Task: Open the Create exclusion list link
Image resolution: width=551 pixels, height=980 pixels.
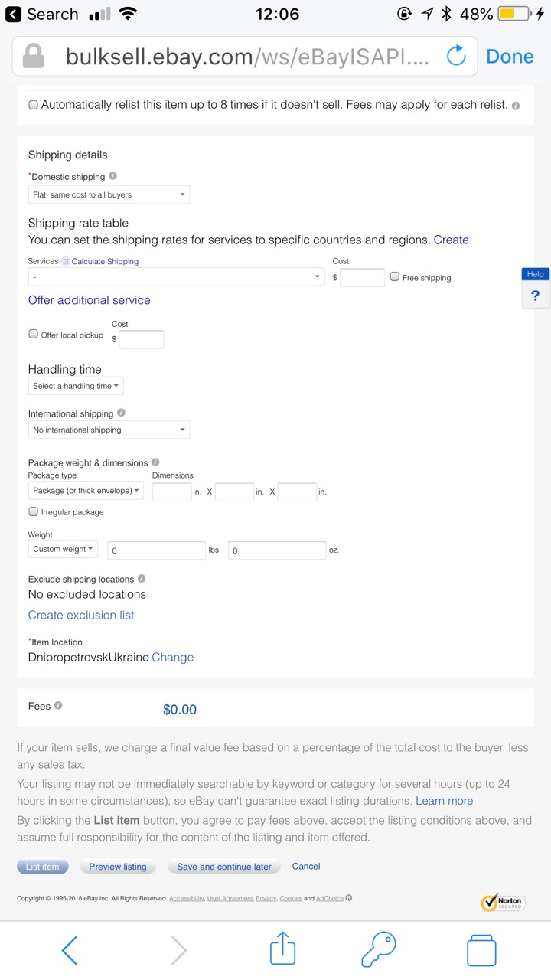Action: (x=81, y=615)
